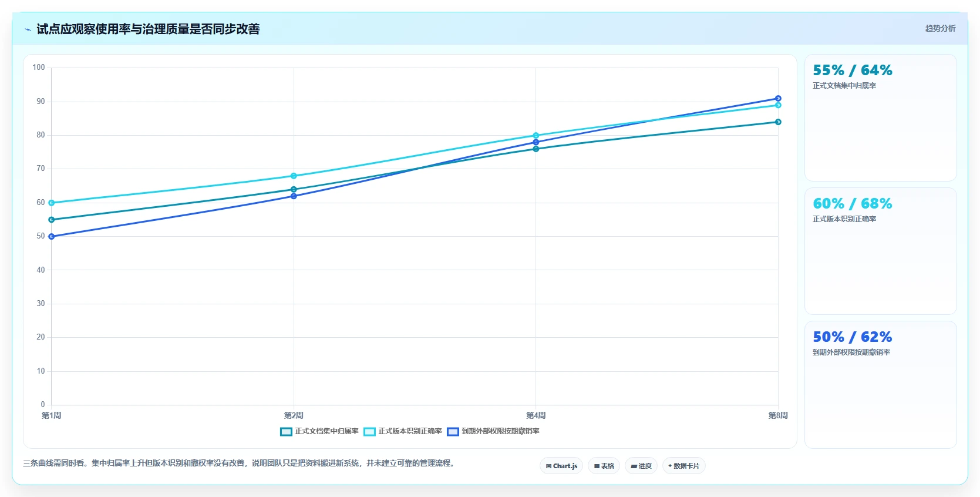980x497 pixels.
Task: Click the 第8周 data point at 84
Action: [x=778, y=122]
